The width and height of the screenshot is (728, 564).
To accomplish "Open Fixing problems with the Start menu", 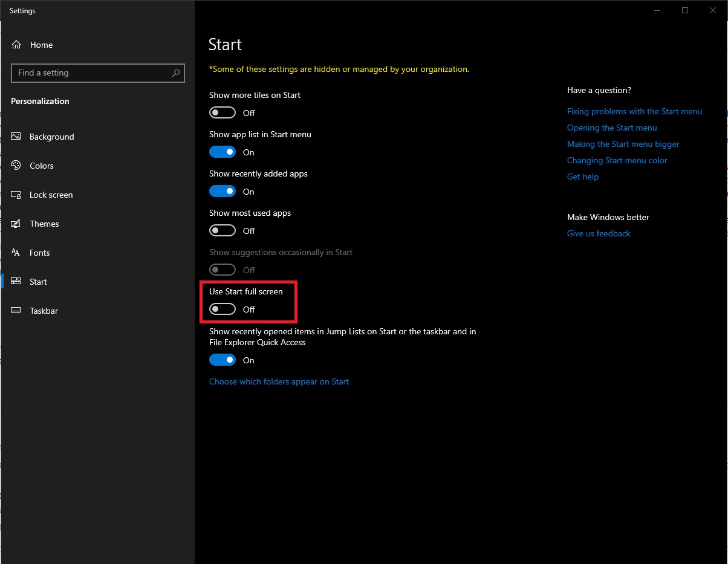I will point(634,111).
